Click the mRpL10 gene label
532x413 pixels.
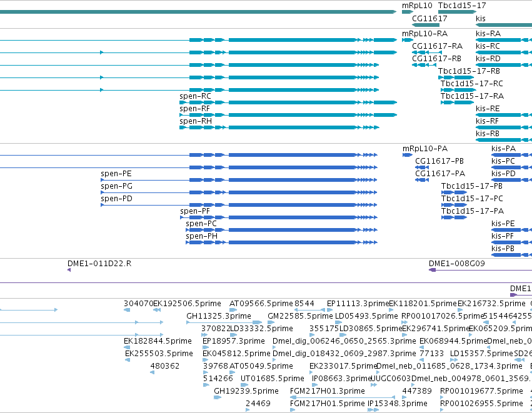point(417,6)
